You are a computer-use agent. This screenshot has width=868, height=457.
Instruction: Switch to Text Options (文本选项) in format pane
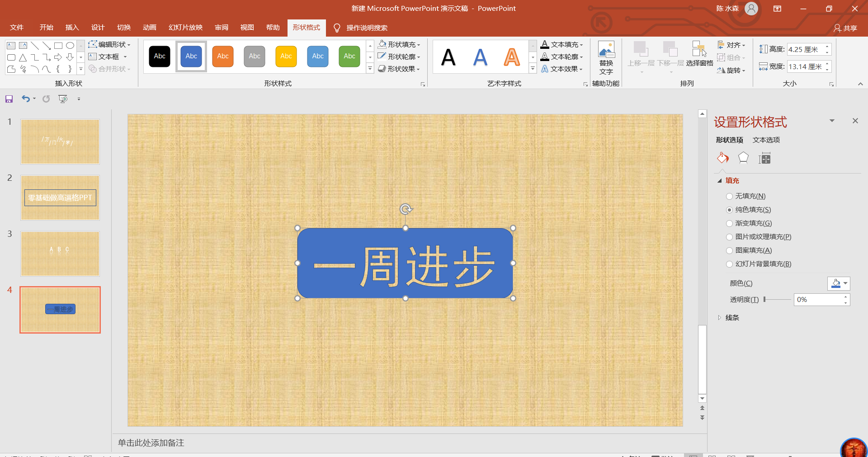pos(766,140)
